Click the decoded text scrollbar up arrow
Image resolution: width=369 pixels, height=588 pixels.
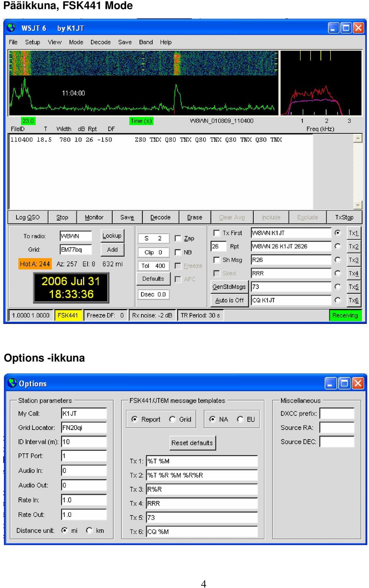(358, 138)
